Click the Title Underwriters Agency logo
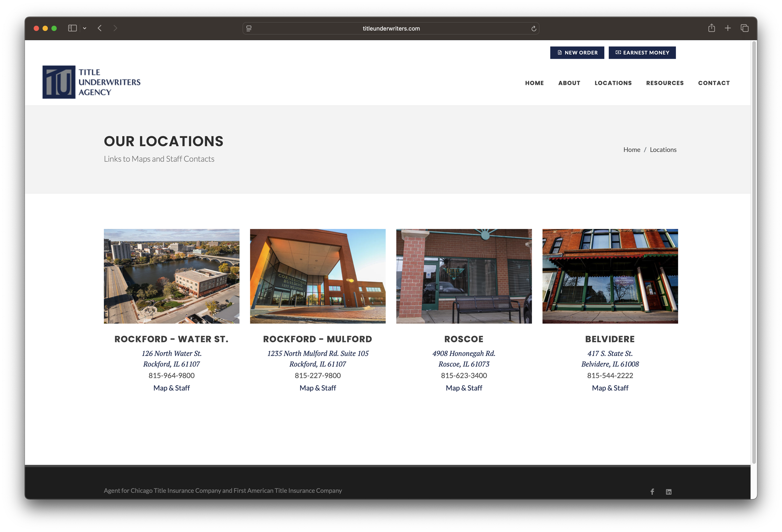This screenshot has width=782, height=532. point(92,82)
